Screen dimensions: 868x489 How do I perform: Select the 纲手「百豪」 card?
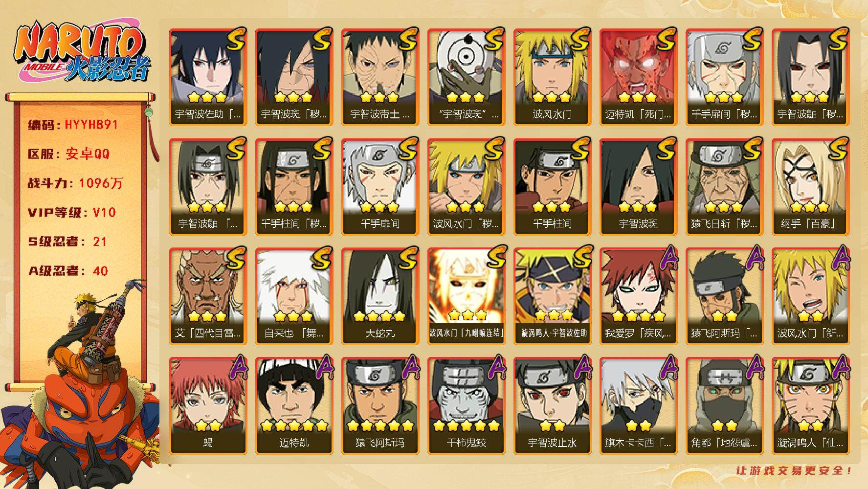pyautogui.click(x=810, y=187)
